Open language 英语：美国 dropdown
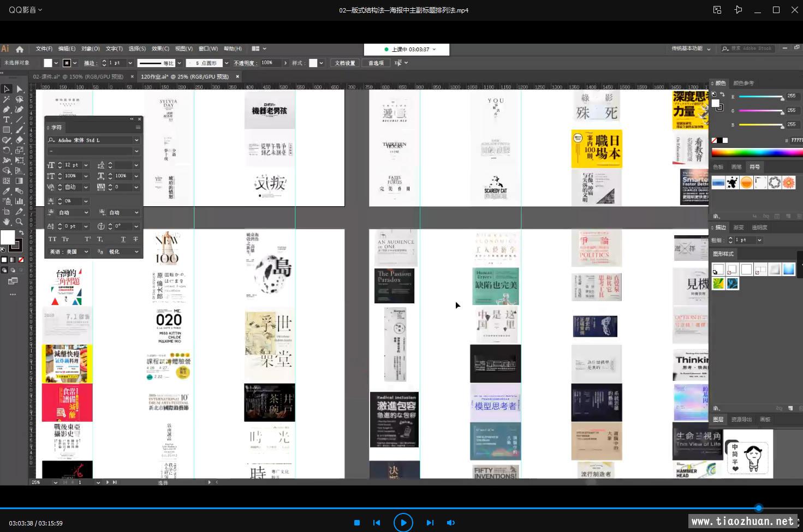 [86, 252]
